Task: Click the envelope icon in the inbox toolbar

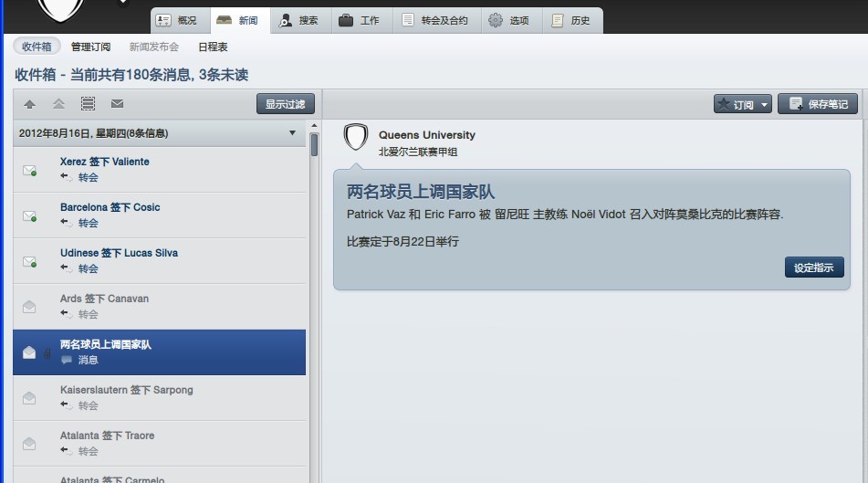Action: pos(117,104)
